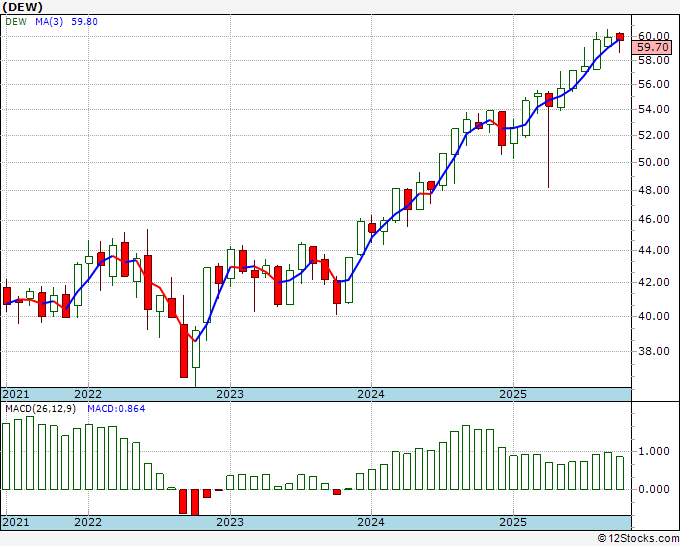Click the 60.00 price axis label
Screen dimensions: 680x546
[x=654, y=36]
